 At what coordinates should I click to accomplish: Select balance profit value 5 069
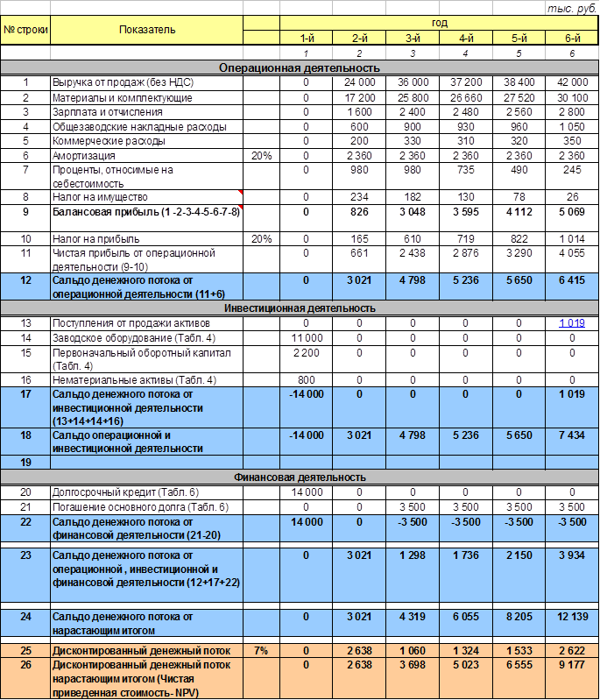[572, 212]
